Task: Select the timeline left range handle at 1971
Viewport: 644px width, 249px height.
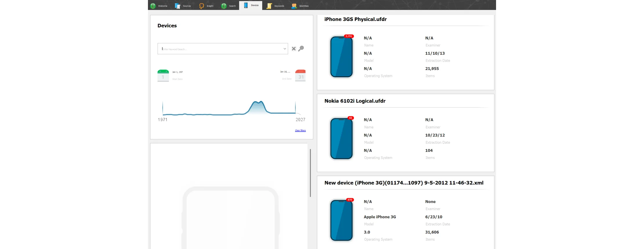Action: point(162,108)
